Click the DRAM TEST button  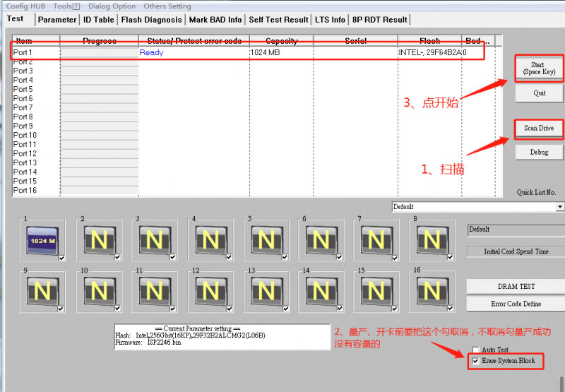[x=516, y=287]
